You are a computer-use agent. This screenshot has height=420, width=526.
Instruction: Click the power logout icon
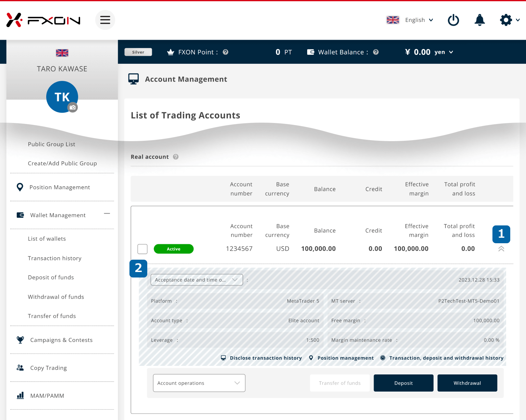pos(453,20)
